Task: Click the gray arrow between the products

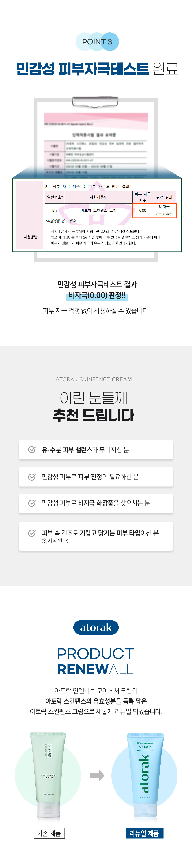Action: pos(97,776)
